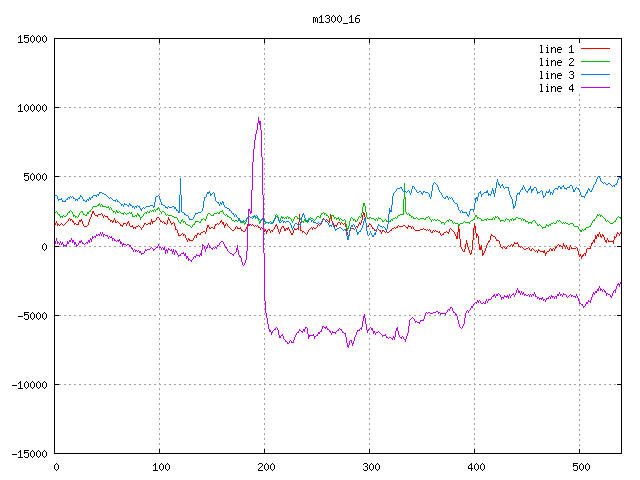Viewport: 640px width, 480px height.
Task: Select the "line 2" legend label
Action: [x=557, y=62]
